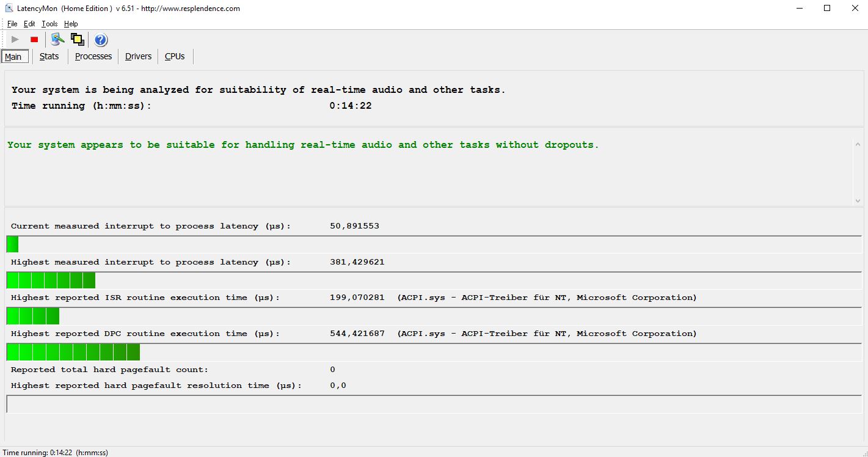Click the LatencyMon app icon in title bar
This screenshot has height=457, width=868.
tap(9, 9)
